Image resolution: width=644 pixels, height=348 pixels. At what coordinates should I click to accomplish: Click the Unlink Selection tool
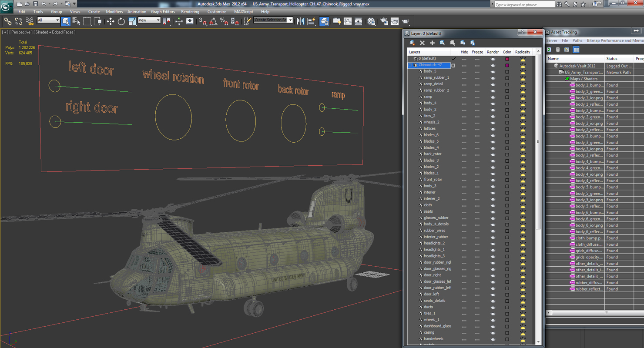(x=19, y=21)
